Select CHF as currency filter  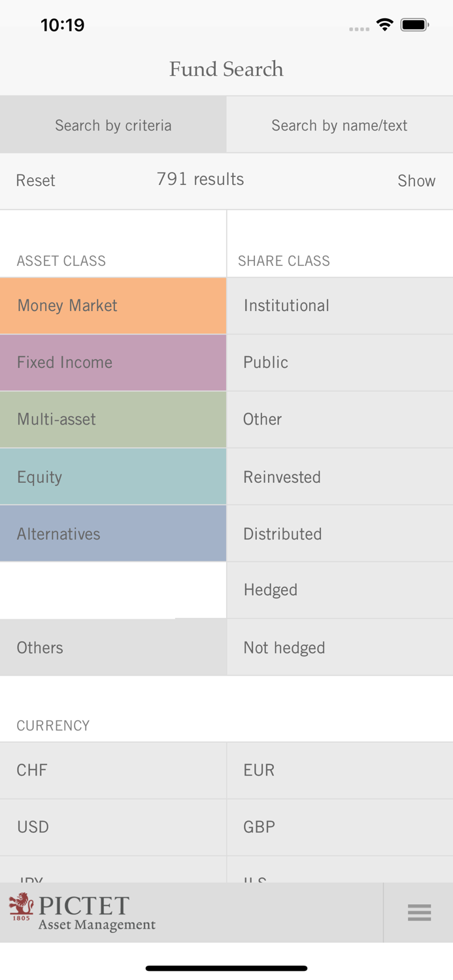point(113,770)
